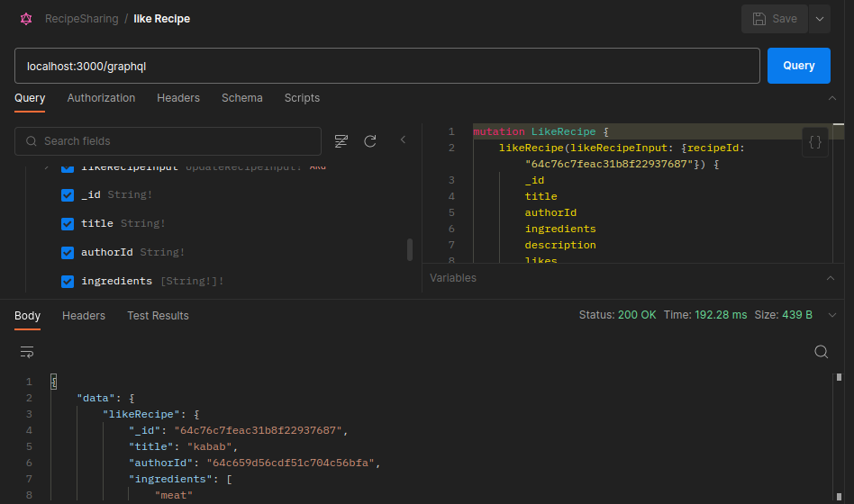Click the authorId value in response

[x=290, y=463]
